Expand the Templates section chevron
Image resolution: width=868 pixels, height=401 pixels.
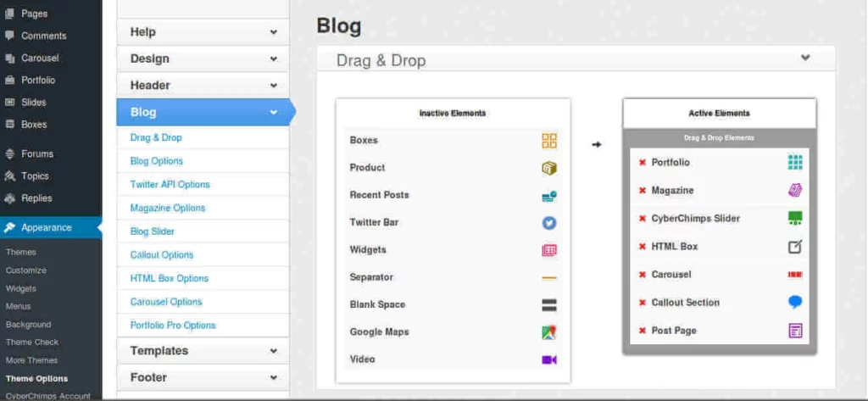click(x=274, y=351)
